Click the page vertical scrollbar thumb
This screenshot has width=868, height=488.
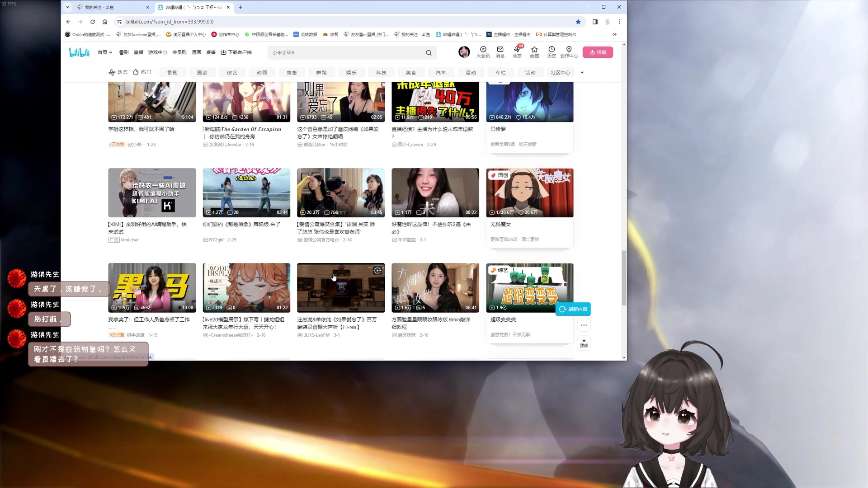tap(624, 277)
